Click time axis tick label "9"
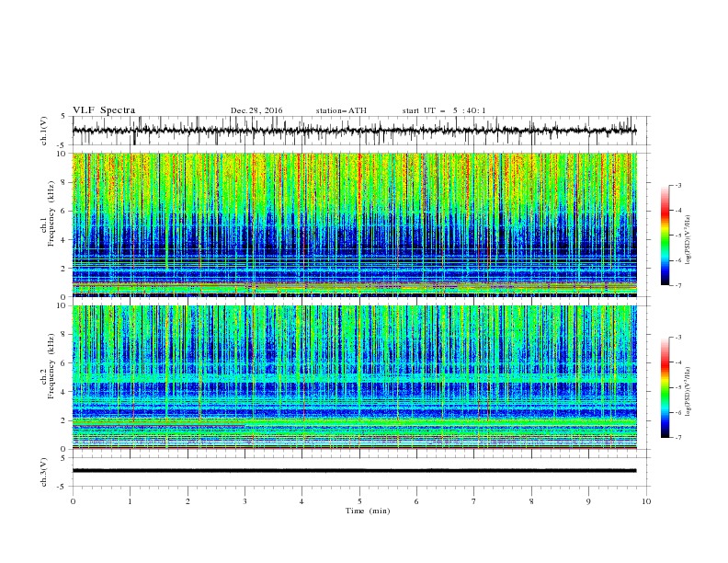The width and height of the screenshot is (728, 563). pyautogui.click(x=588, y=501)
